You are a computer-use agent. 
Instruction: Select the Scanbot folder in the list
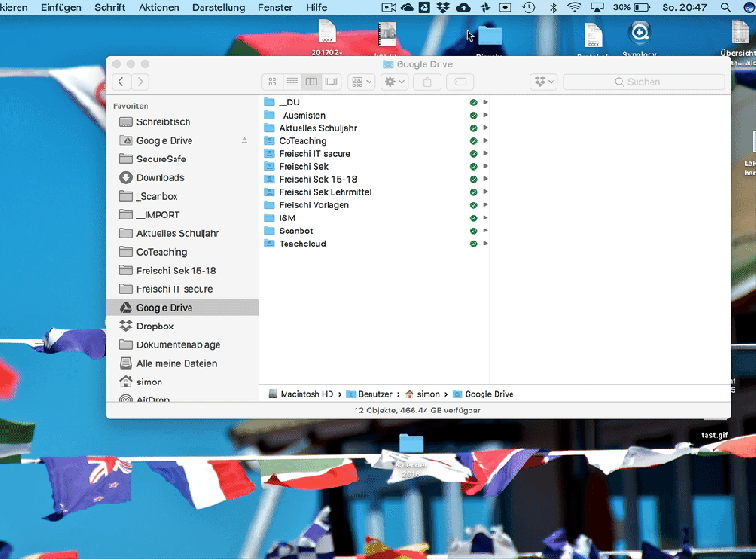[297, 230]
